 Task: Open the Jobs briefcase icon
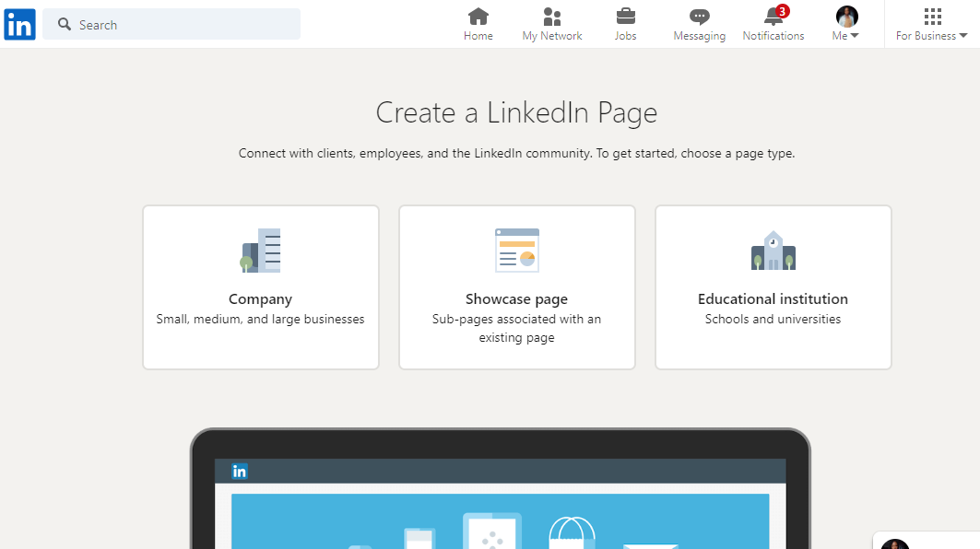click(625, 17)
